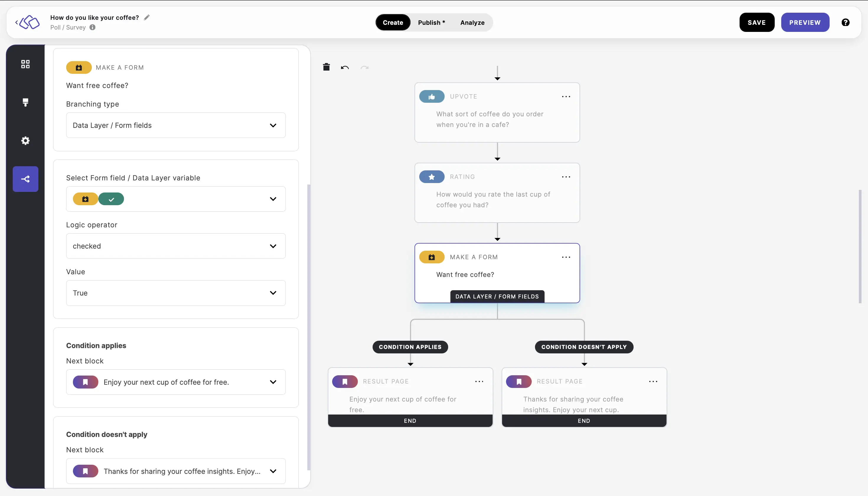Select the 'Want free coffee?' form block

497,273
